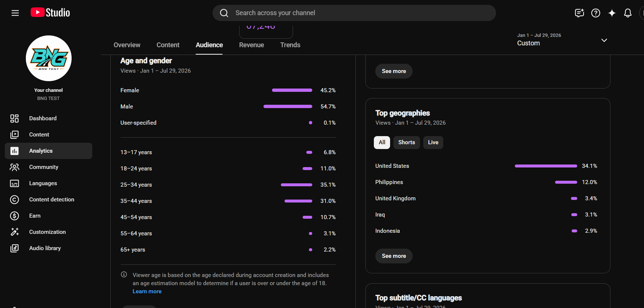Click the 18–24 years row label
Viewport: 644px width, 308px height.
136,169
